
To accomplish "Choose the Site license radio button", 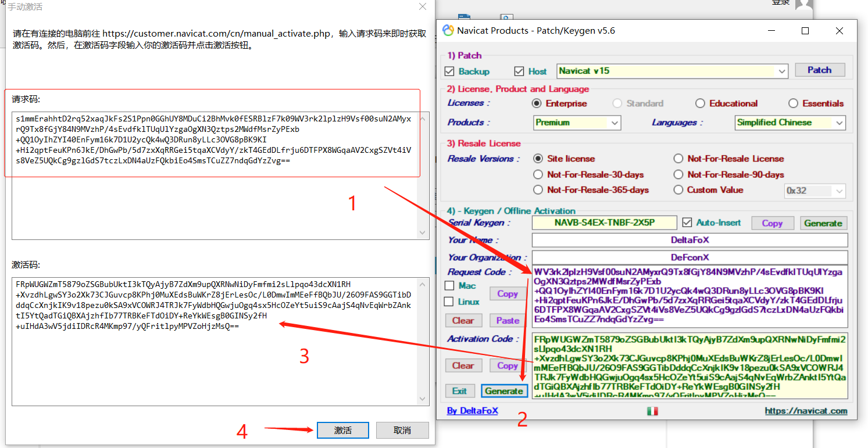I will [538, 159].
